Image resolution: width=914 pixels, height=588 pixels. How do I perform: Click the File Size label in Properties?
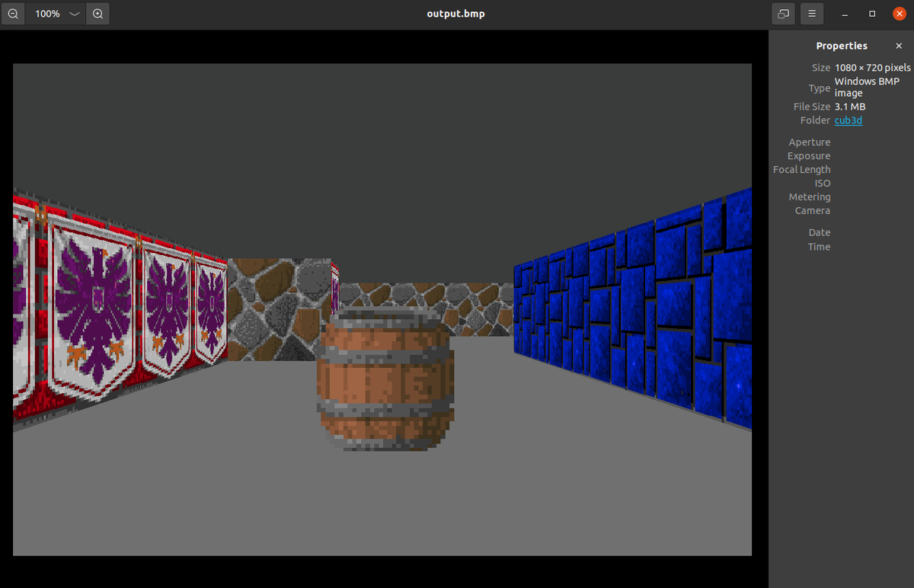[x=812, y=107]
